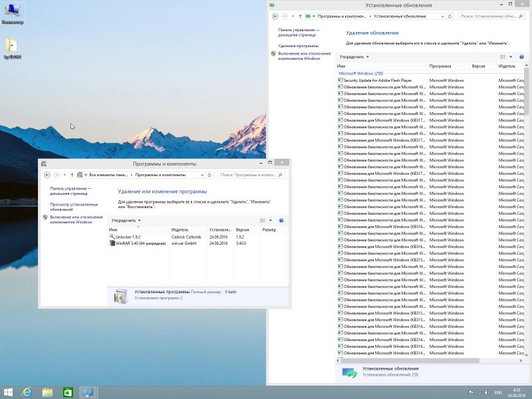Open File Explorer from the taskbar
532x399 pixels.
(47, 392)
